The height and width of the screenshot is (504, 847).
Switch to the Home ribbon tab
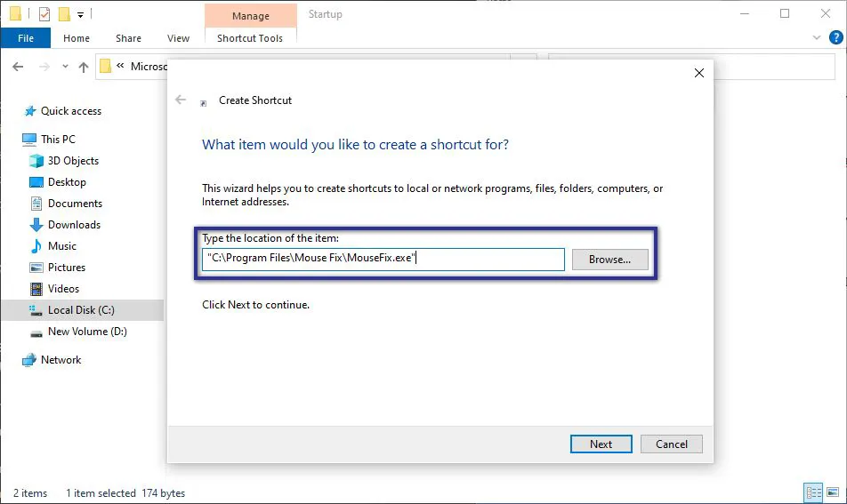[77, 38]
